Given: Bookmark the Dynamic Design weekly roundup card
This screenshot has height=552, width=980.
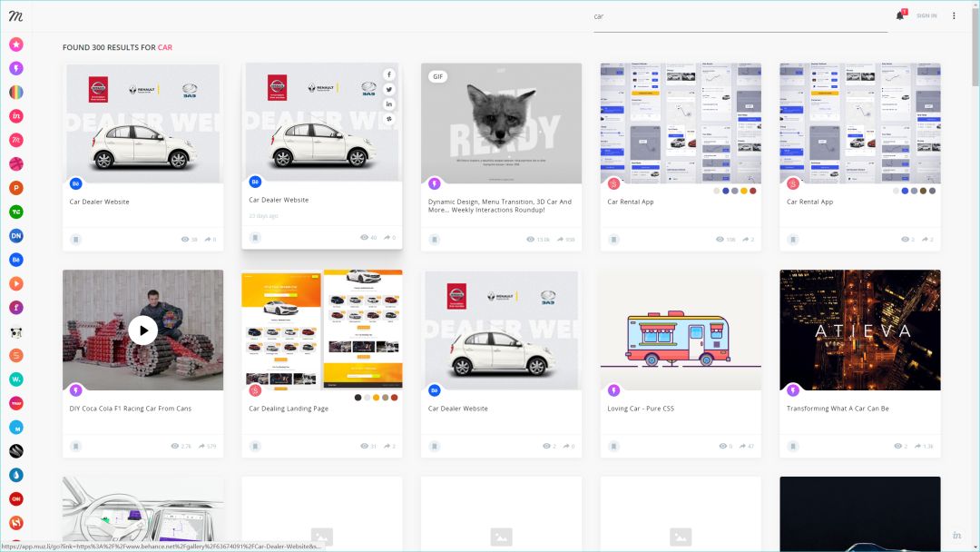Looking at the screenshot, I should (x=435, y=240).
